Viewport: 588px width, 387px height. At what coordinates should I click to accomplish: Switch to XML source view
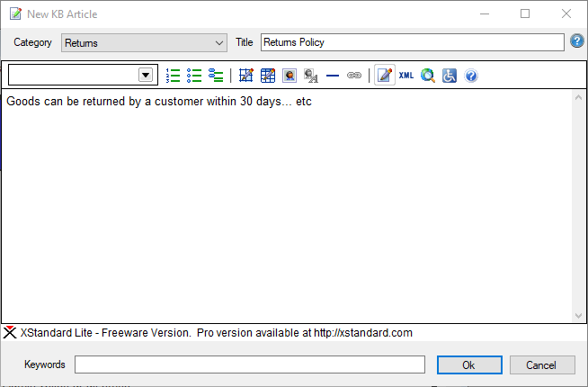tap(406, 76)
